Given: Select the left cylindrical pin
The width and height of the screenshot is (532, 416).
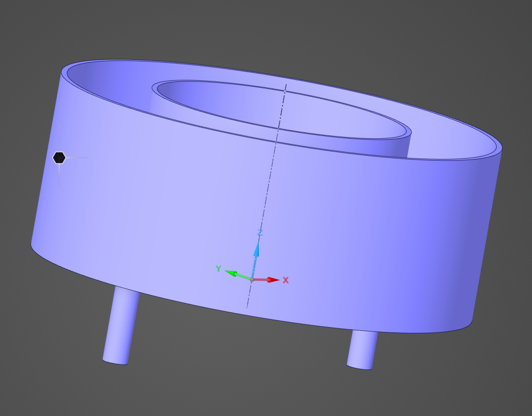Looking at the screenshot, I should click(121, 326).
